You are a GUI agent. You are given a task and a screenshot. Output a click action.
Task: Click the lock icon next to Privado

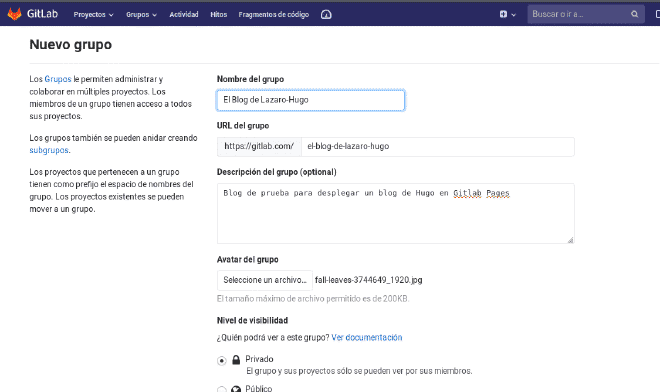[x=236, y=359]
